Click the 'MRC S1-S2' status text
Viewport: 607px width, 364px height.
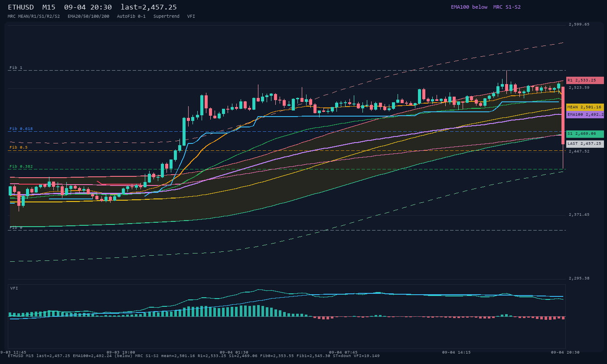(507, 7)
